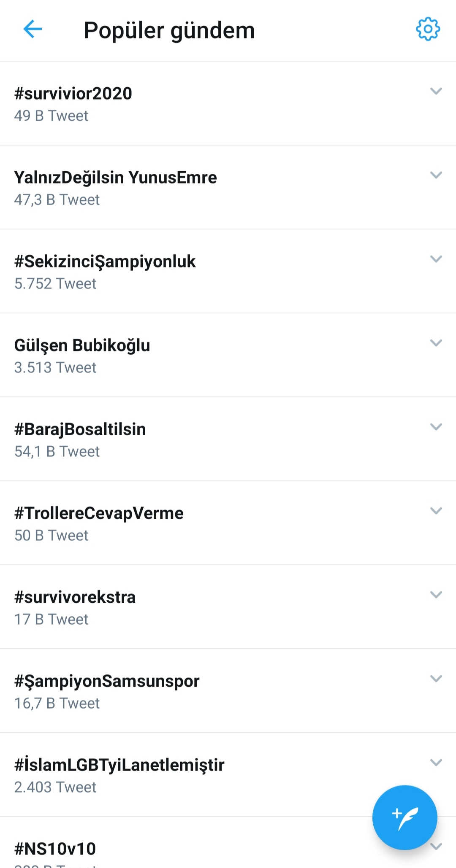This screenshot has height=868, width=456.
Task: Go back using the blue arrow
Action: pyautogui.click(x=33, y=29)
